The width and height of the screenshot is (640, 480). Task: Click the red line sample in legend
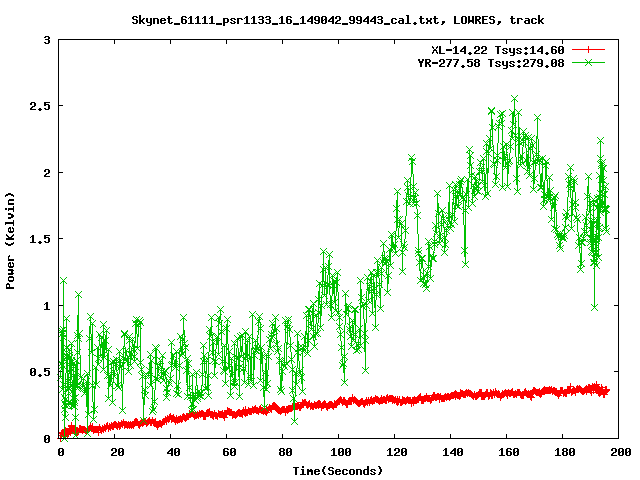tap(589, 49)
